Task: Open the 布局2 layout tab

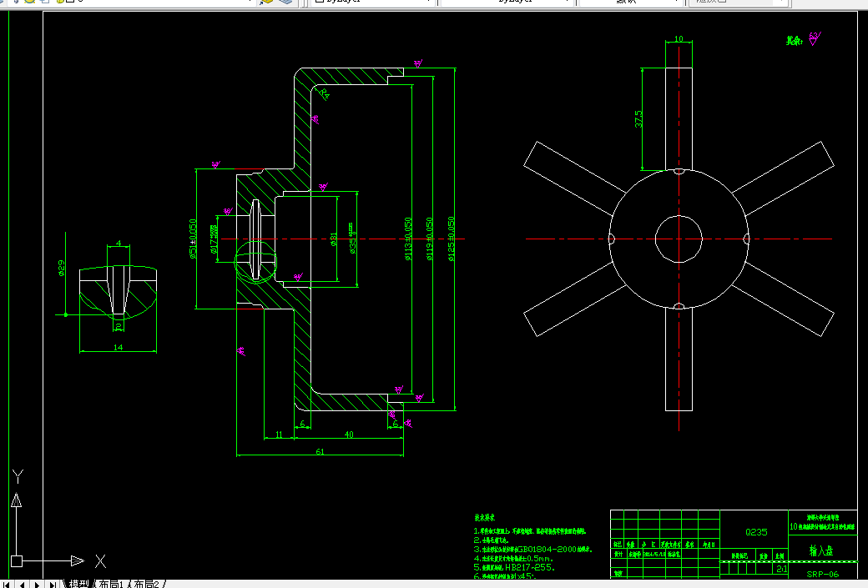Action: click(x=147, y=584)
